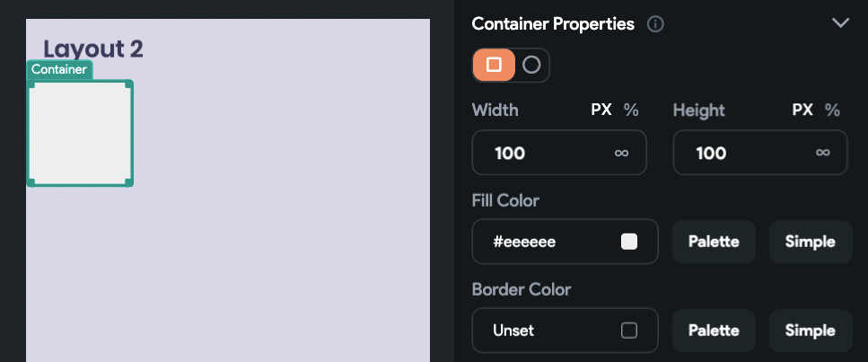Select the rectangle container shape
Viewport: 868px width, 362px height.
point(494,65)
